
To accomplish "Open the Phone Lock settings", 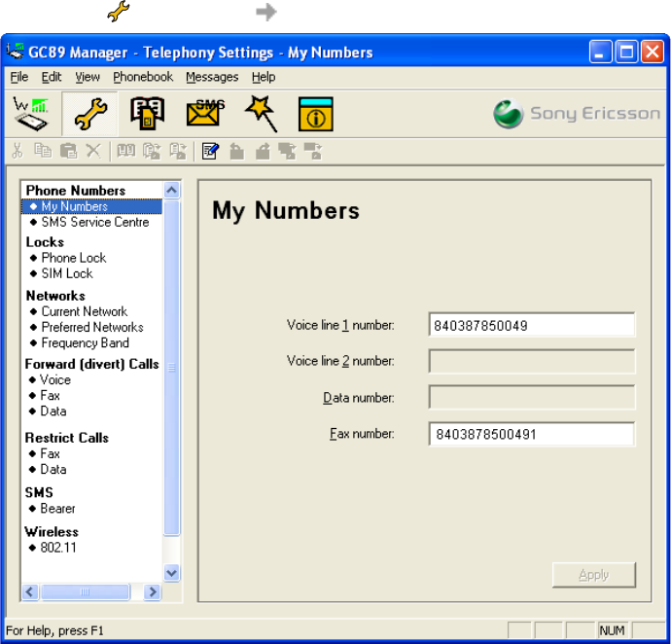I will tap(74, 258).
